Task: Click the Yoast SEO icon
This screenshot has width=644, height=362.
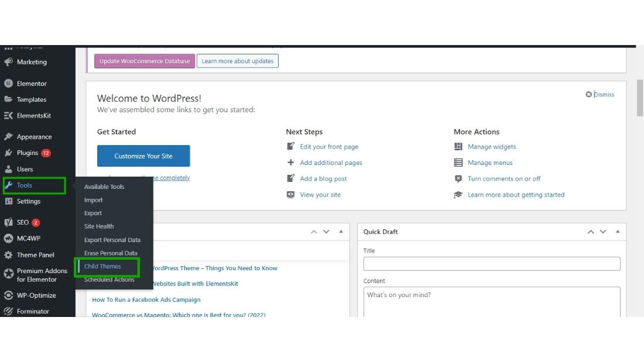Action: (8, 222)
